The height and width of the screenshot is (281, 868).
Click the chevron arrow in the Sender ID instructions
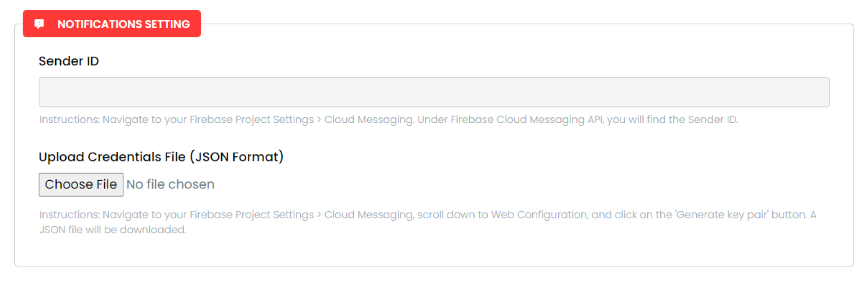pyautogui.click(x=319, y=120)
